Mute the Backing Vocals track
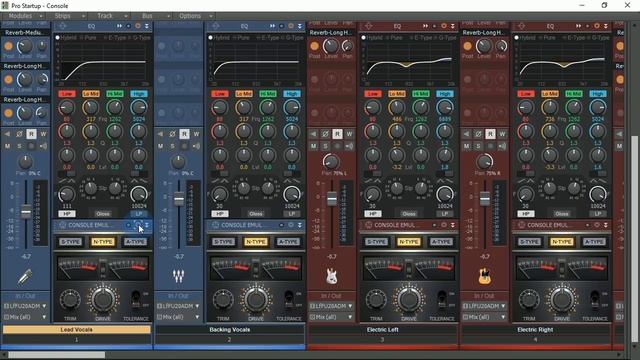Viewport: 640px width, 360px height. [x=160, y=146]
